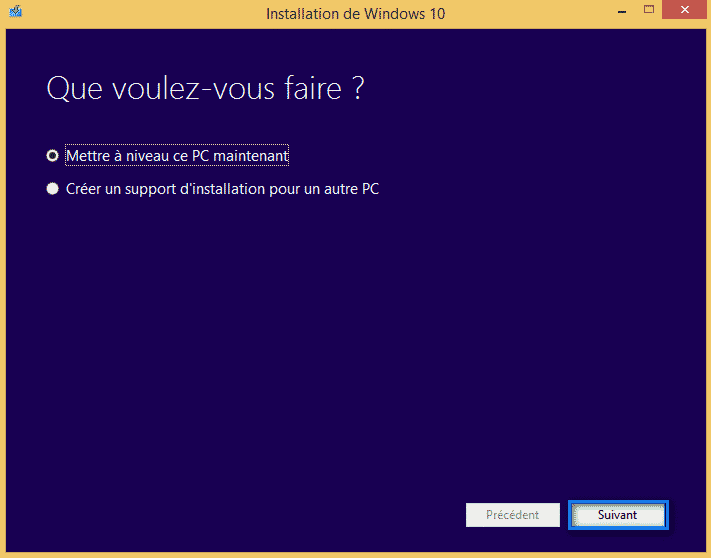Click the greyed-out Précédent button
711x558 pixels.
[x=512, y=515]
